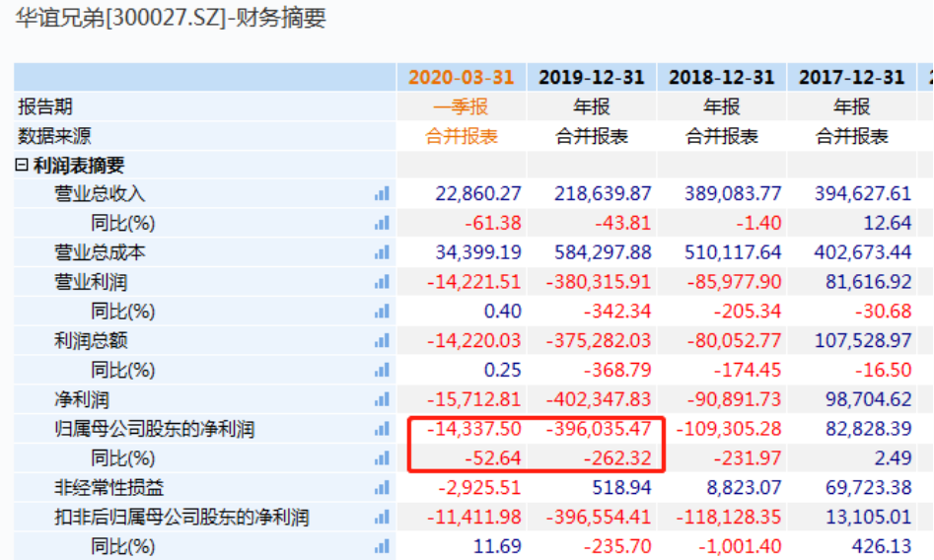This screenshot has width=934, height=560.
Task: Open chart icon for 归属母公司股东的净利润 同比(%) row
Action: point(382,458)
